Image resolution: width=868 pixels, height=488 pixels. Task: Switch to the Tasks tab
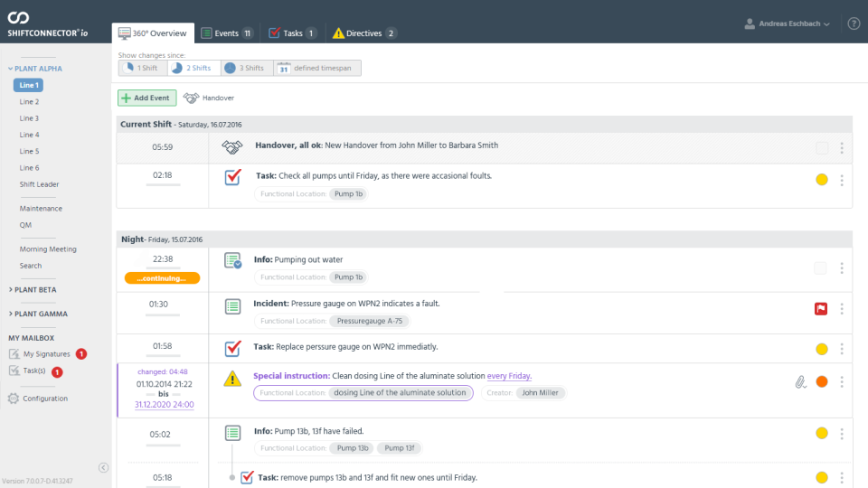pyautogui.click(x=293, y=33)
